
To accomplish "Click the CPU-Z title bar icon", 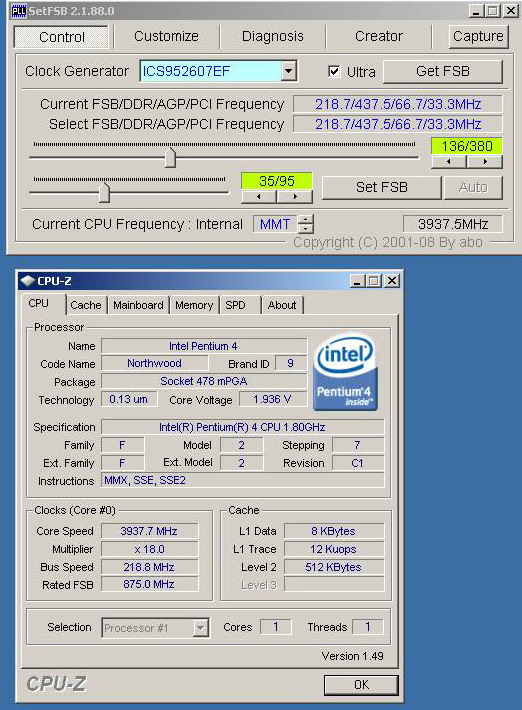I will [28, 281].
